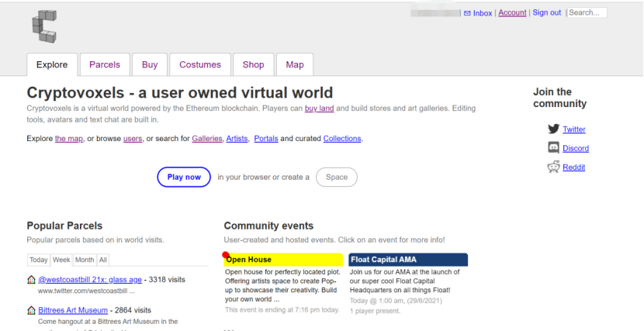Click the Reddit alien icon
This screenshot has width=644, height=331.
pyautogui.click(x=554, y=167)
